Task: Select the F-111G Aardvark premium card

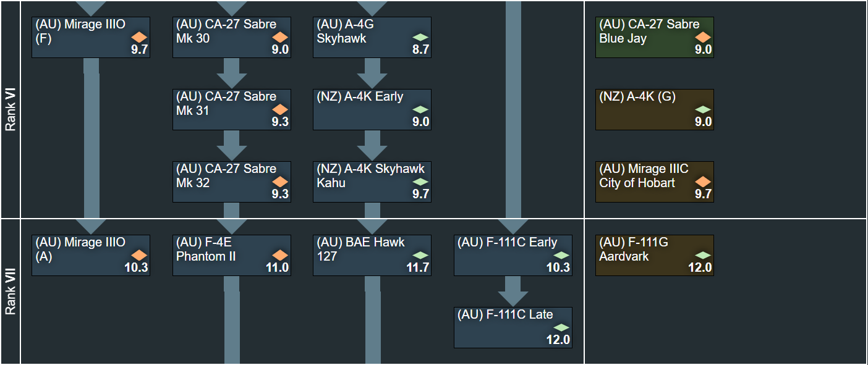Action: 655,255
